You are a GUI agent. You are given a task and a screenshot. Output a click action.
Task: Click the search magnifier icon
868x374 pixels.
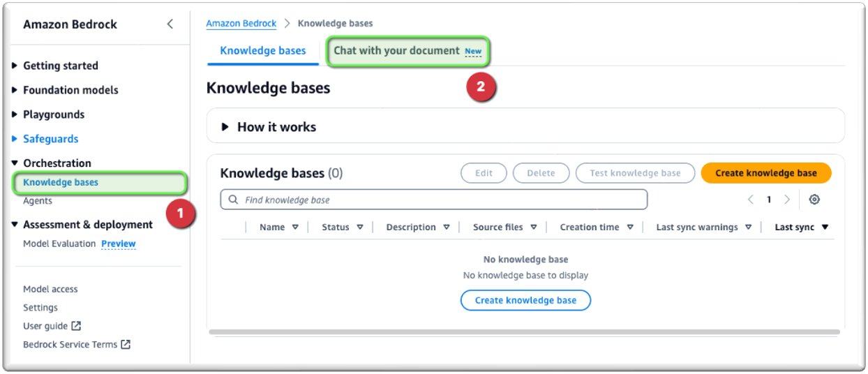(x=233, y=200)
